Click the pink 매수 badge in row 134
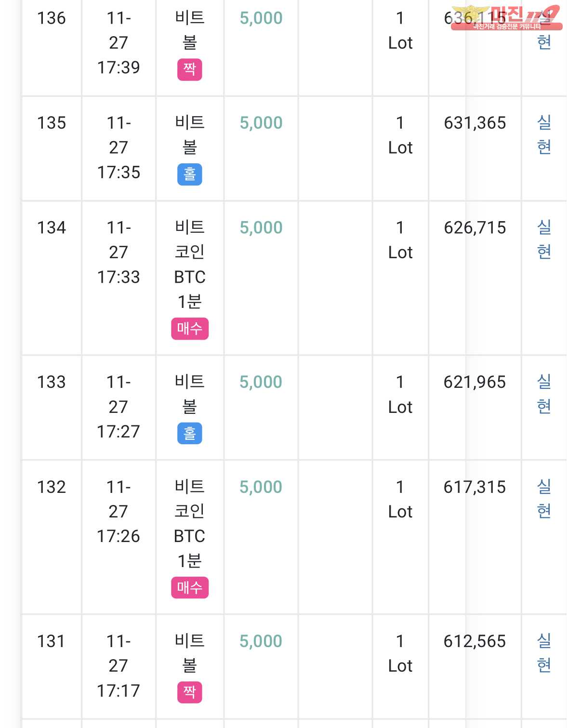 (x=190, y=329)
